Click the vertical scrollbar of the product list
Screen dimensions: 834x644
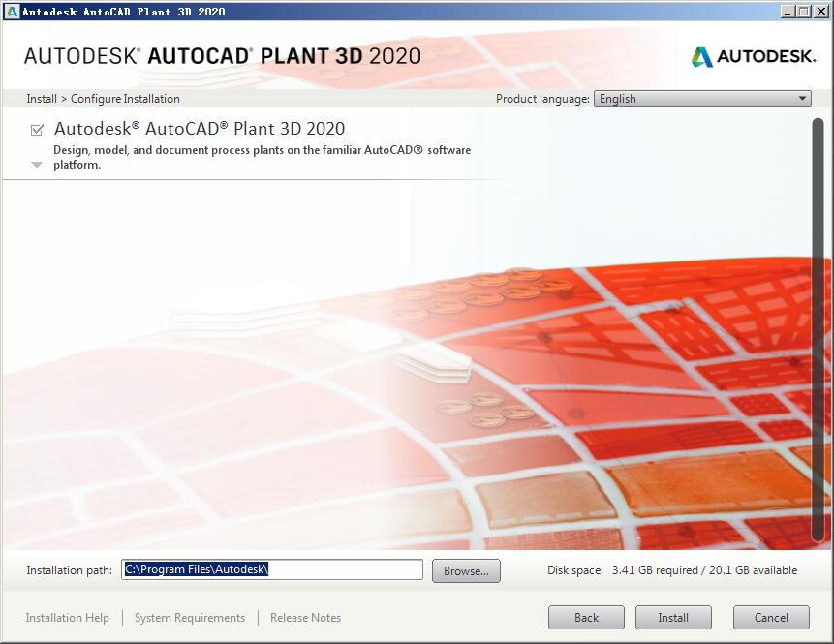click(818, 329)
